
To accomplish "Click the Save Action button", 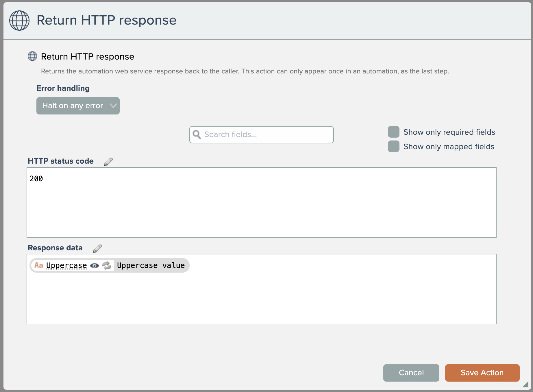I will pyautogui.click(x=482, y=373).
